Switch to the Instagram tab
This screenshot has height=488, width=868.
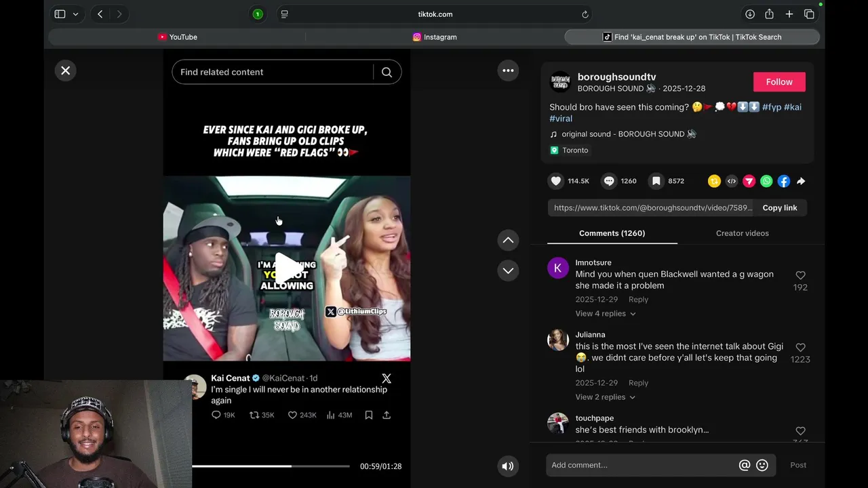click(435, 37)
